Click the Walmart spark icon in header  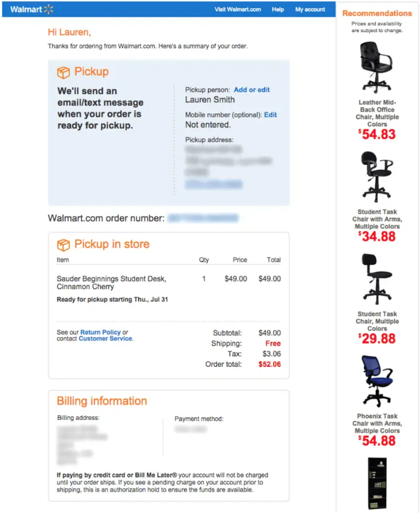[x=48, y=9]
